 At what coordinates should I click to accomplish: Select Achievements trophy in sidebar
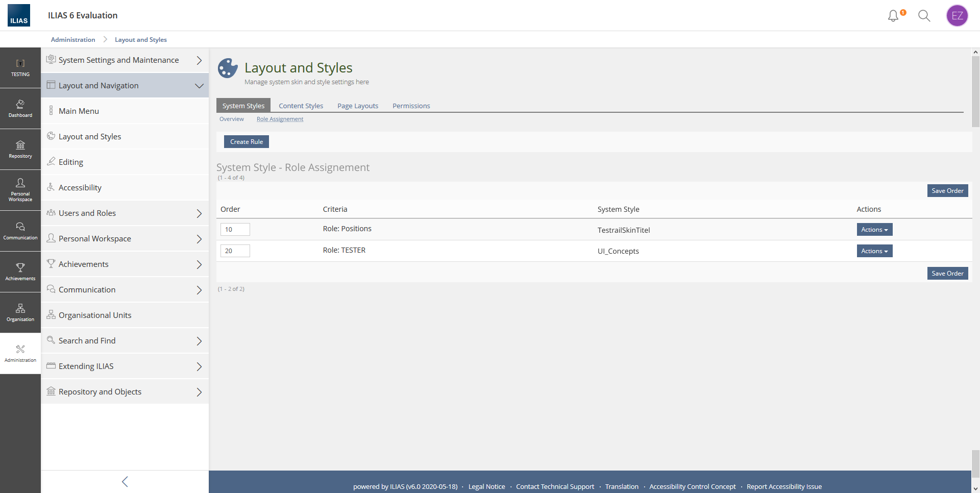pyautogui.click(x=20, y=272)
